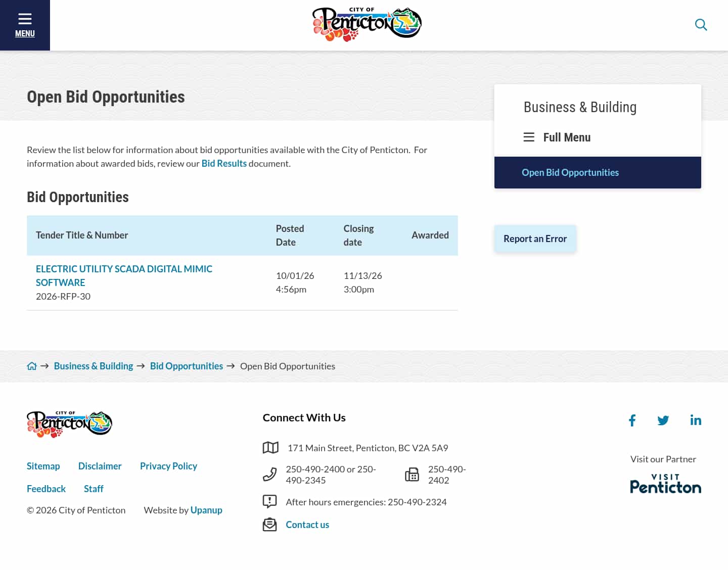Click the Contact us link
This screenshot has height=570, width=728.
[307, 525]
